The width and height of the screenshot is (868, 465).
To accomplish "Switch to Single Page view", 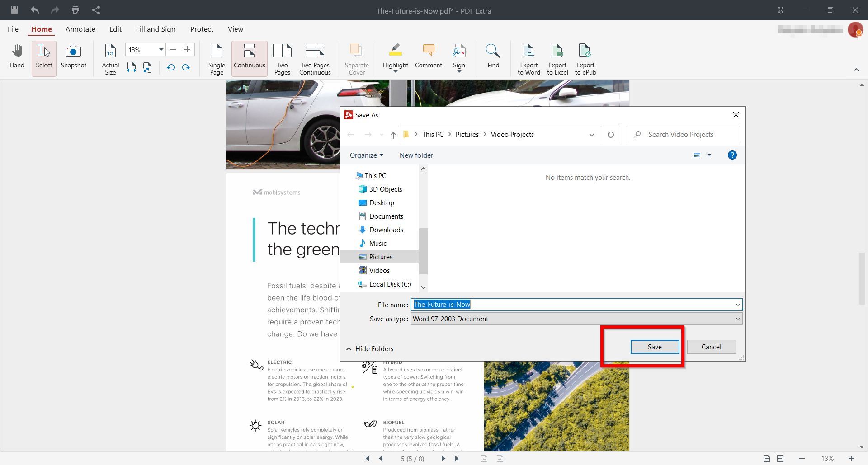I will tap(217, 59).
